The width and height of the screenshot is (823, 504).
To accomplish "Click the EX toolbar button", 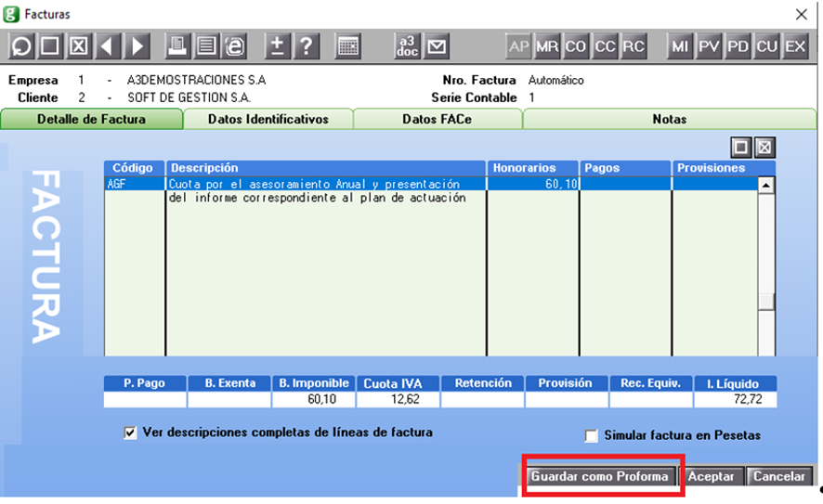I will (795, 46).
